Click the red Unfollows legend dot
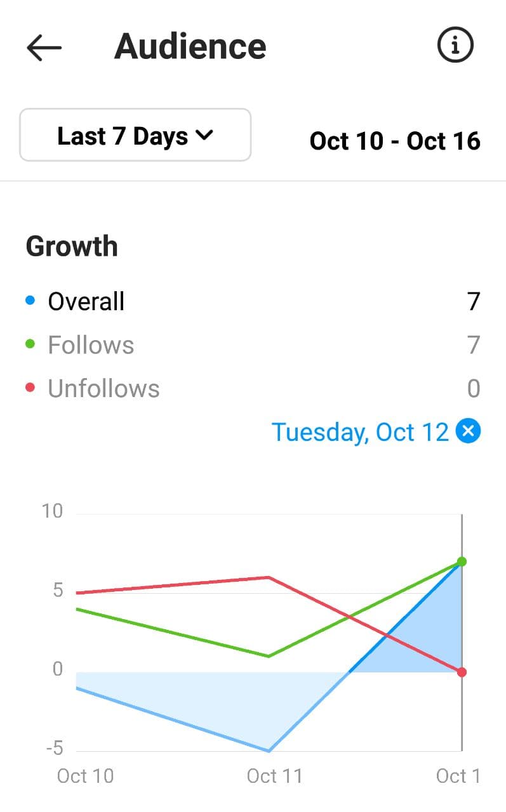 click(x=30, y=388)
